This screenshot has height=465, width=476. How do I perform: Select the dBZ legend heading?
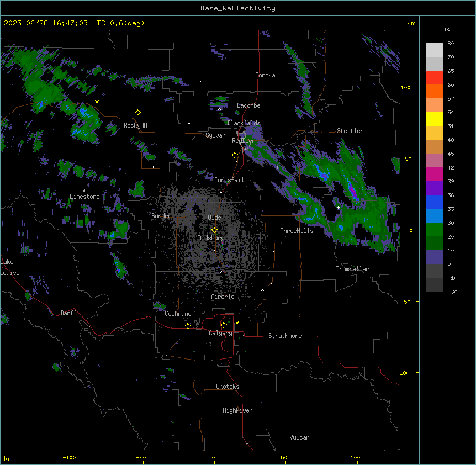447,29
